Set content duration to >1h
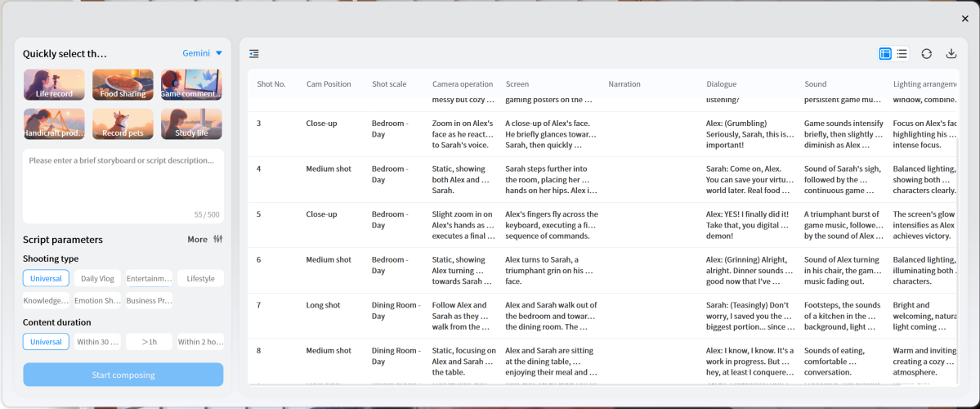Image resolution: width=980 pixels, height=409 pixels. coord(149,342)
